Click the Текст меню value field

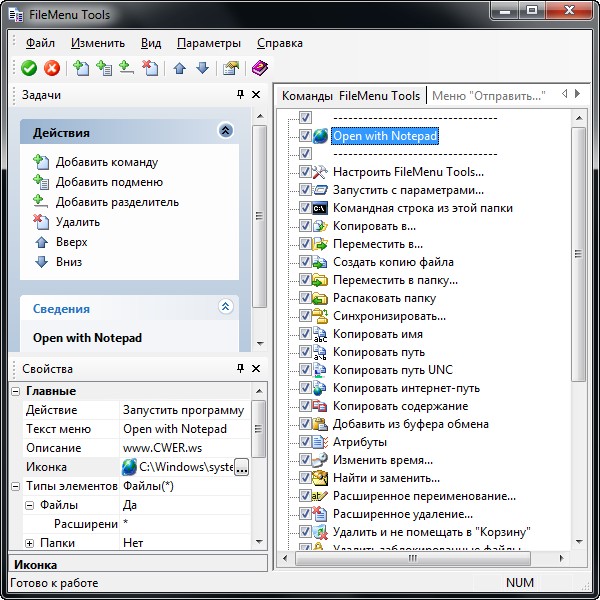tap(185, 429)
